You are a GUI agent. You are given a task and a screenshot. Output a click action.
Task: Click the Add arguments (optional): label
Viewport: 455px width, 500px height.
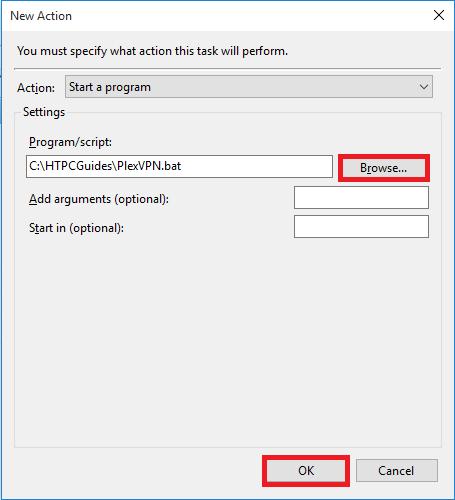click(99, 199)
